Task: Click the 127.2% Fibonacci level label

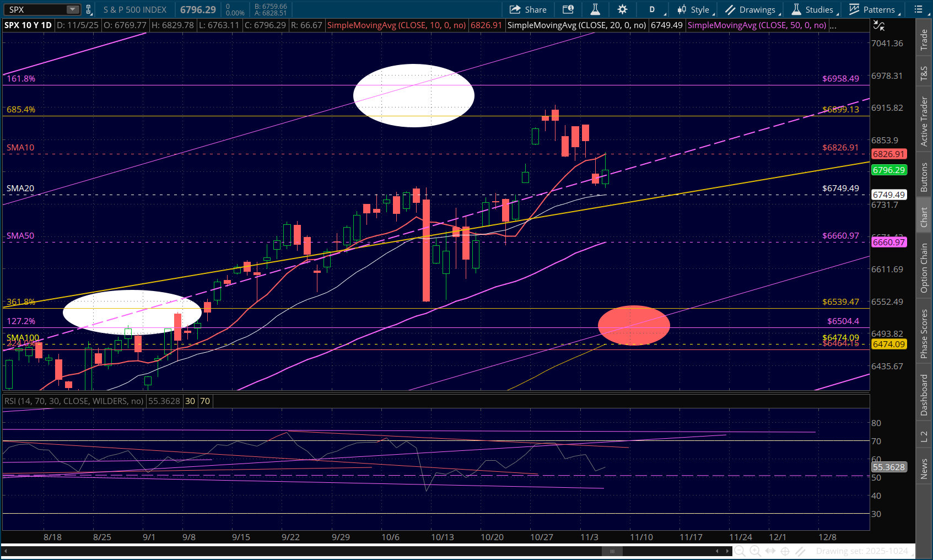Action: [x=21, y=321]
